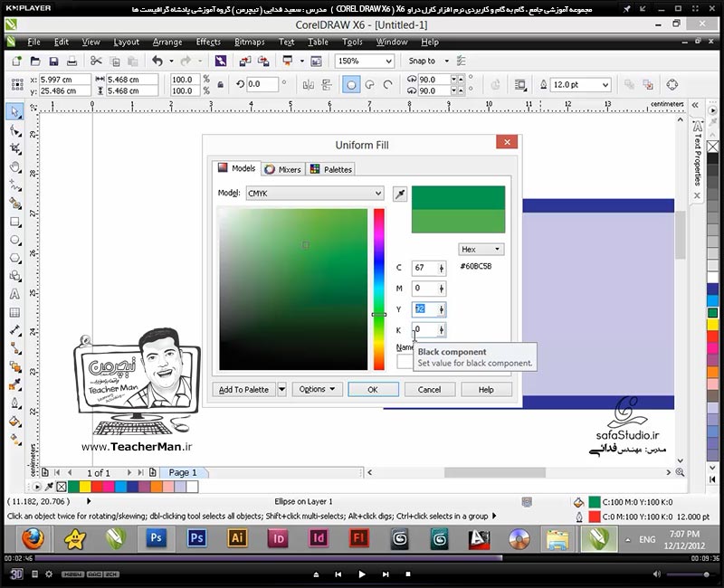Click the Print icon
This screenshot has height=588, width=724.
(72, 61)
